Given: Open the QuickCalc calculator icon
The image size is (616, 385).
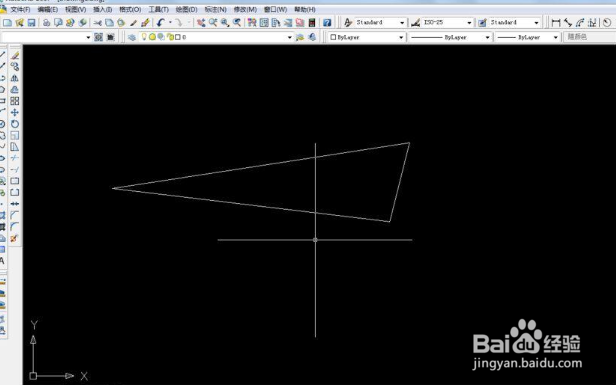Looking at the screenshot, I should tap(312, 23).
